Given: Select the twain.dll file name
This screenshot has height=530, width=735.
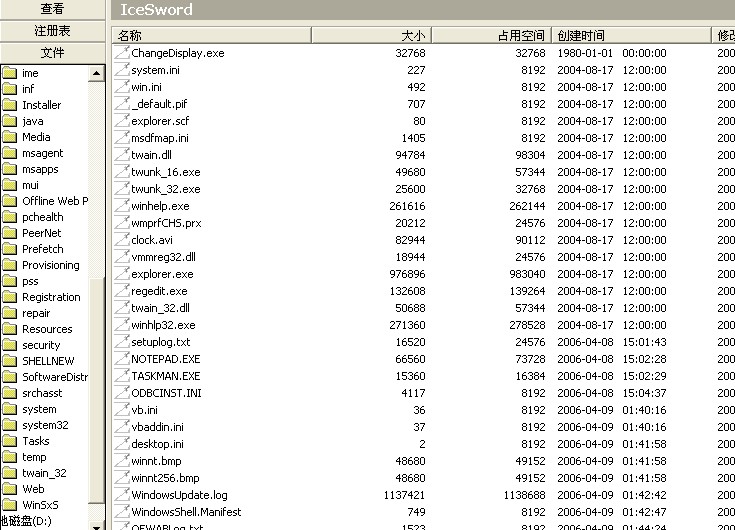Looking at the screenshot, I should point(151,155).
